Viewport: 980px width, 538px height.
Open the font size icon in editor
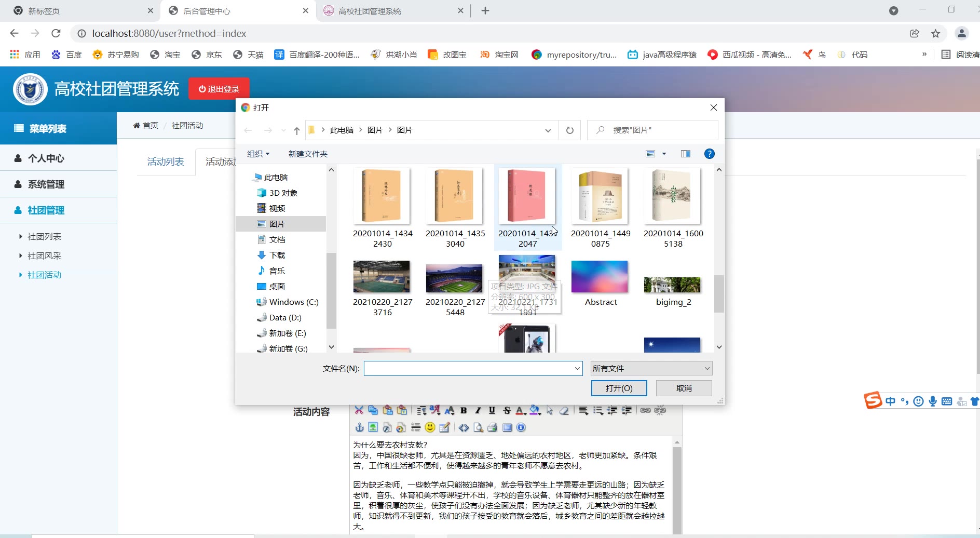point(450,410)
